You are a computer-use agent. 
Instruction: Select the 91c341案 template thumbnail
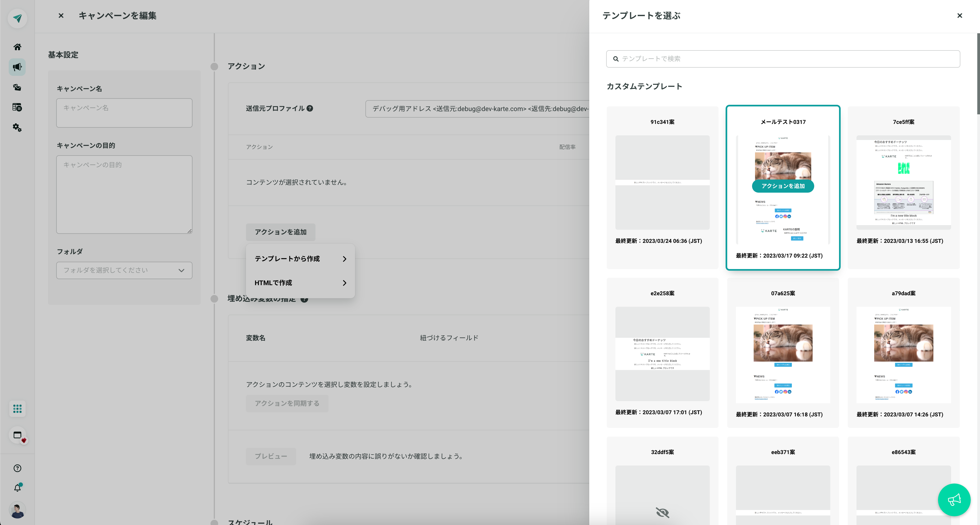[x=662, y=182]
